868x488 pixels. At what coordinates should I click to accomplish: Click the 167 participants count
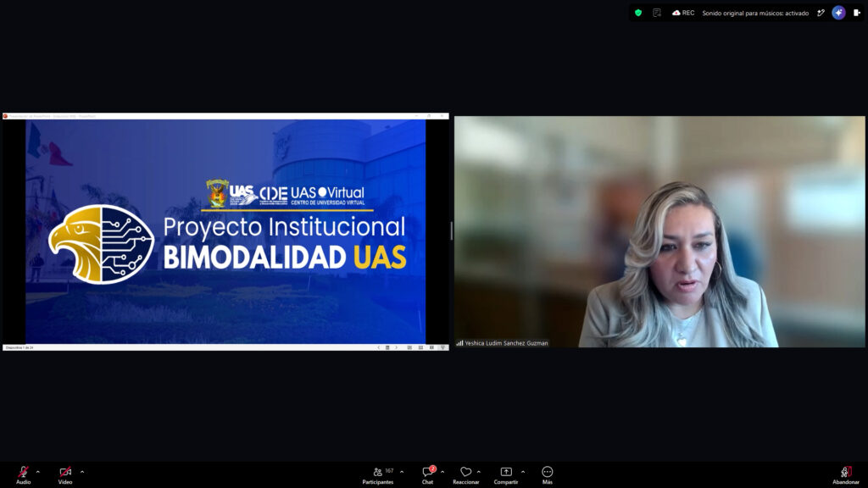(x=389, y=471)
